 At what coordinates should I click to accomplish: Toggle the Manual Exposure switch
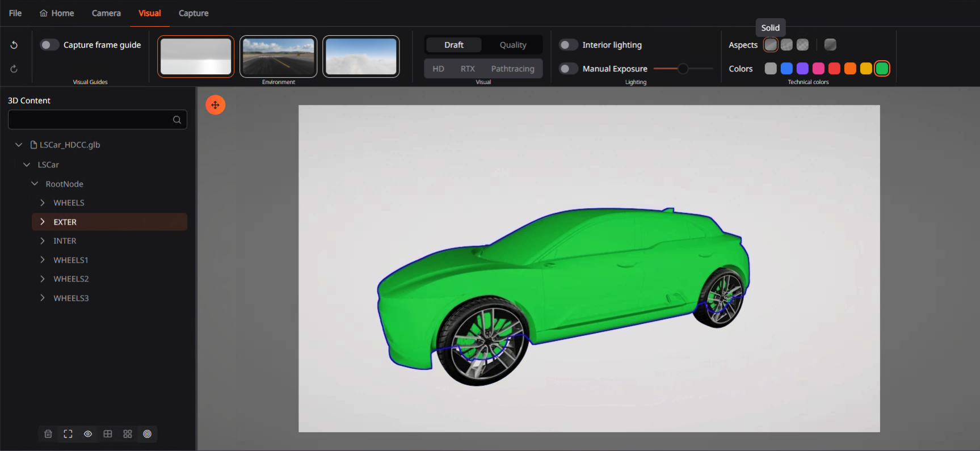pos(568,69)
